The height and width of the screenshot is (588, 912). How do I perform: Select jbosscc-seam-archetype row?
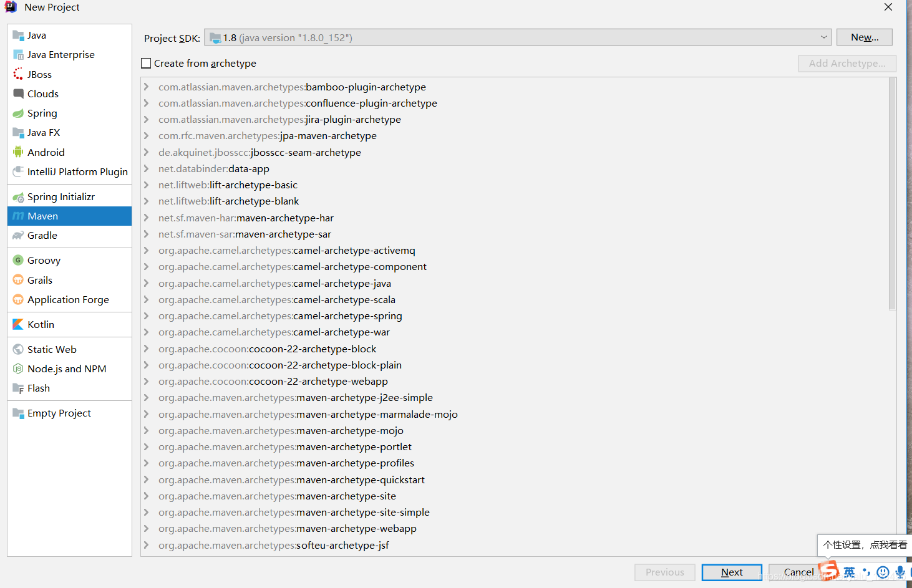pos(515,152)
